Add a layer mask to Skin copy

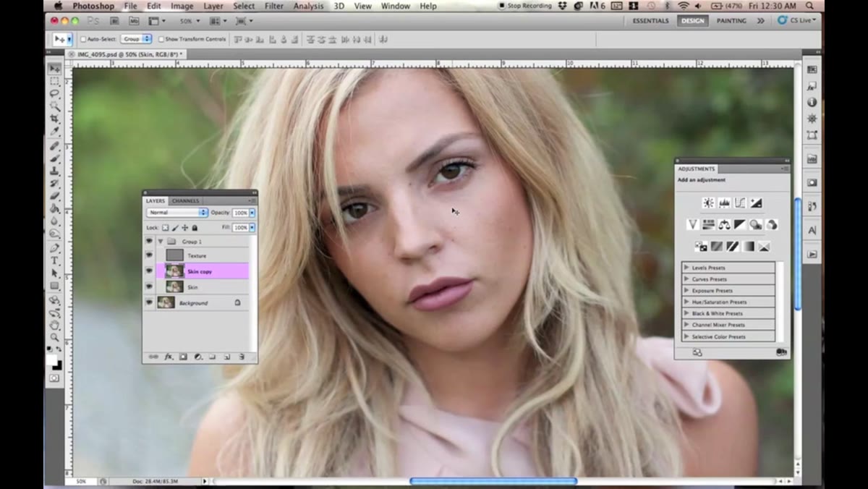coord(183,357)
